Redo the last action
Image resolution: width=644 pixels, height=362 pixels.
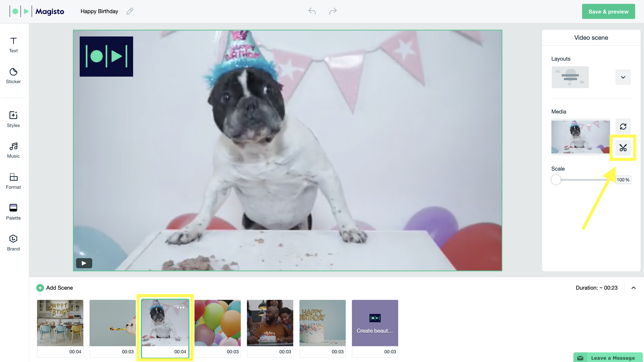coord(333,11)
